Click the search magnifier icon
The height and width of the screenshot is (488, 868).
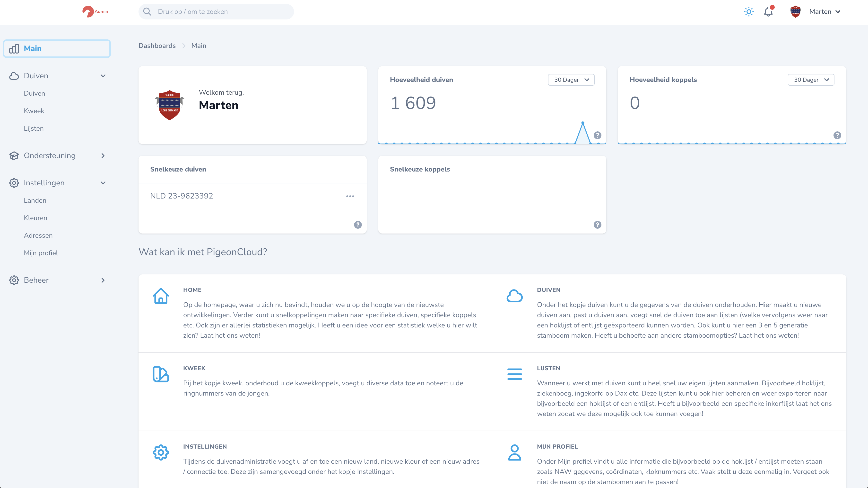tap(147, 12)
